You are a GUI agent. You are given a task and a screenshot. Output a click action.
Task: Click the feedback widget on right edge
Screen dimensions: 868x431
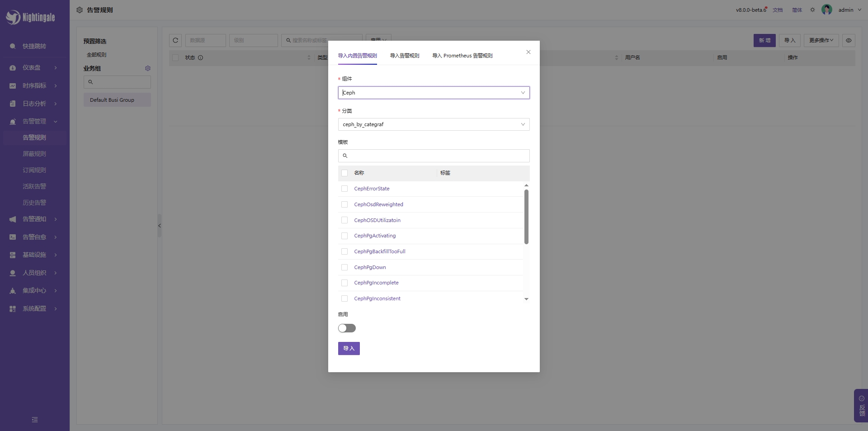point(861,406)
